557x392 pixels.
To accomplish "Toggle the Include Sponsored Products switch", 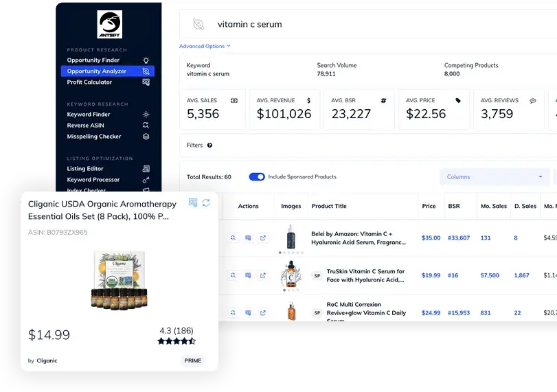I will [257, 177].
